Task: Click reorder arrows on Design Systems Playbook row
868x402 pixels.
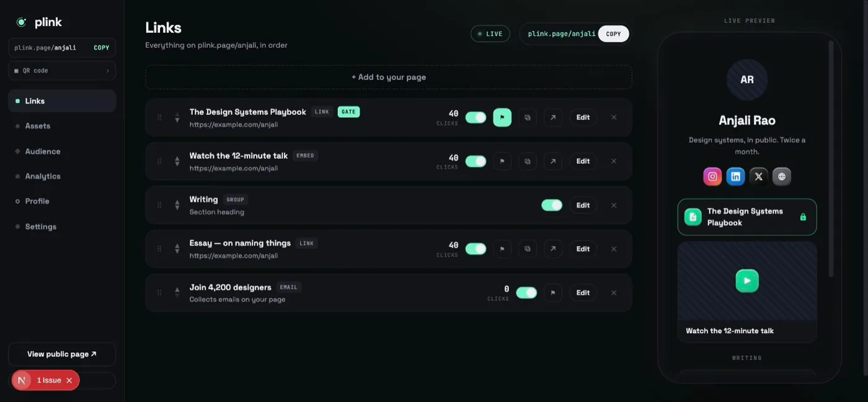Action: coord(177,117)
